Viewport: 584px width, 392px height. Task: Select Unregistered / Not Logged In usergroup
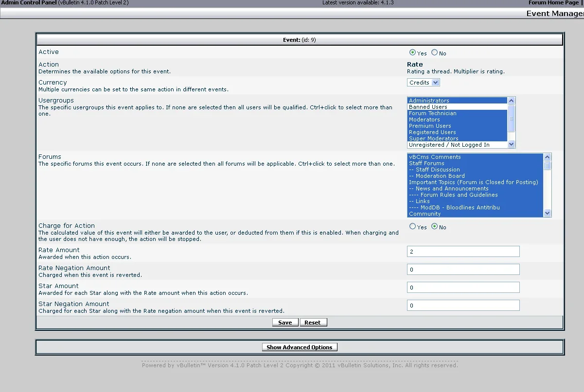457,145
